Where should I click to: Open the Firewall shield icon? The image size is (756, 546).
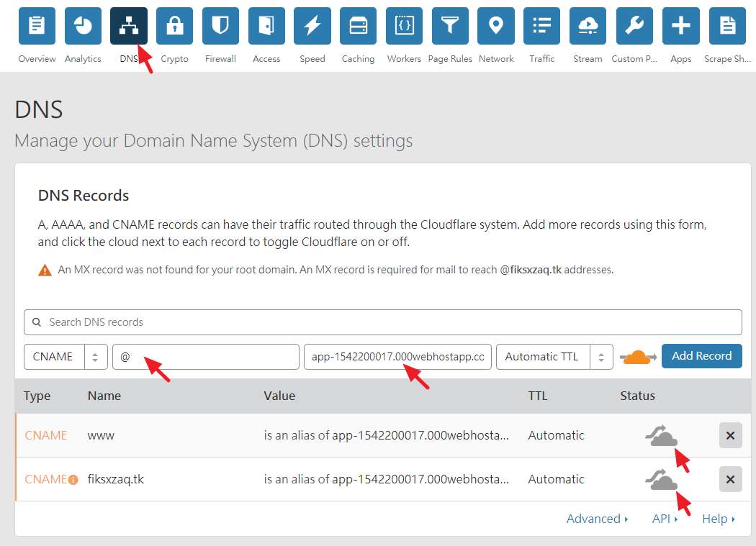[220, 27]
